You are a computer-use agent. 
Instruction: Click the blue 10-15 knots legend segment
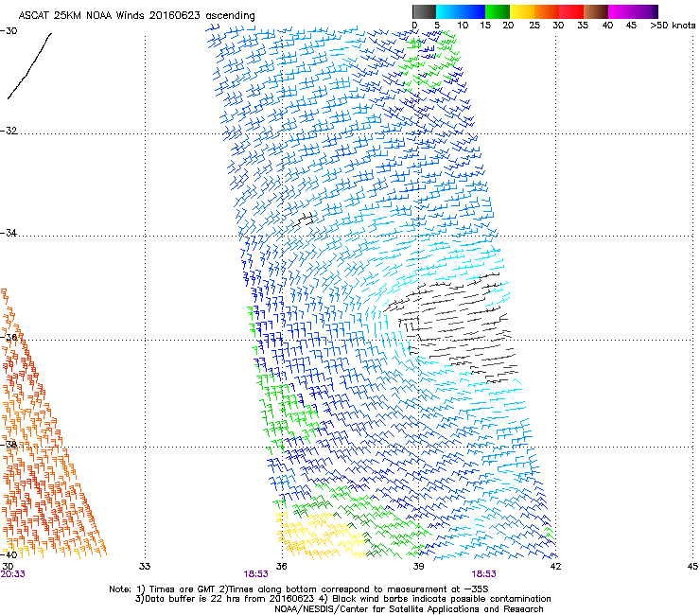(473, 11)
